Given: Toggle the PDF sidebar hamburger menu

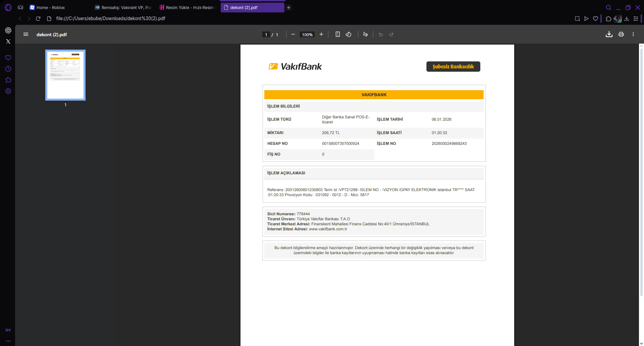Looking at the screenshot, I should click(26, 34).
